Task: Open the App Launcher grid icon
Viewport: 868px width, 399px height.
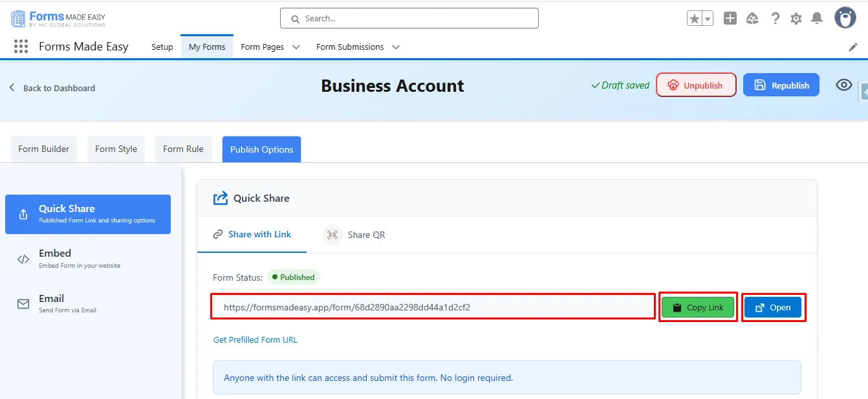Action: pos(21,47)
